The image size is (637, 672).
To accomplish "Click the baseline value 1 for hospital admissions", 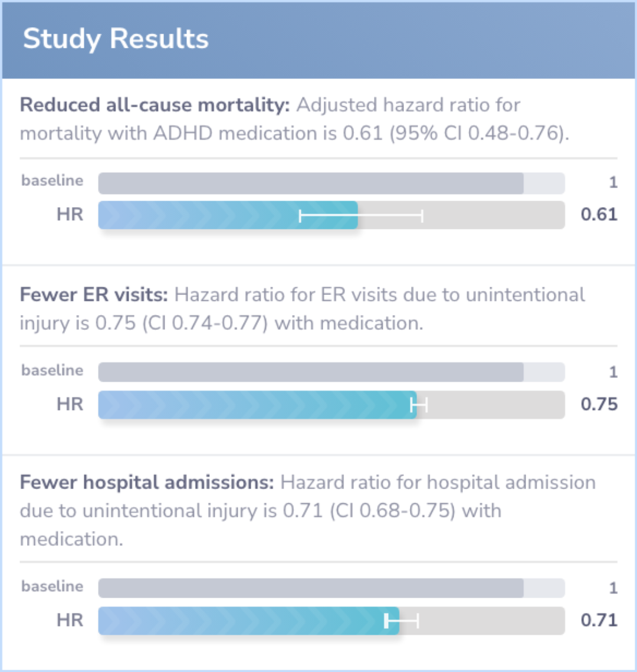I will 613,588.
